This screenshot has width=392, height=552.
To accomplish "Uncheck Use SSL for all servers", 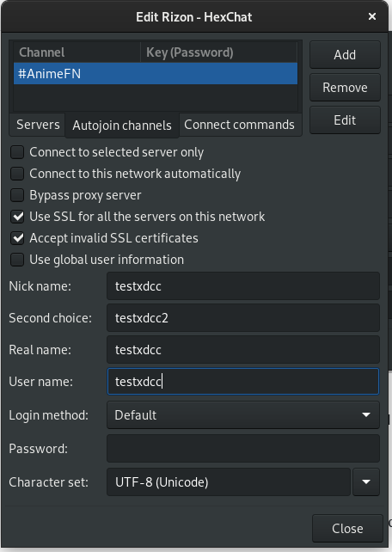I will click(x=17, y=217).
